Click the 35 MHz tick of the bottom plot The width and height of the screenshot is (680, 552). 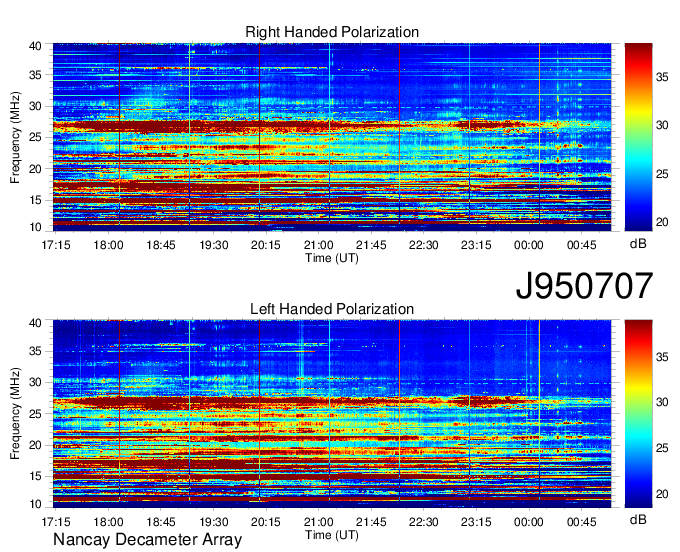[35, 351]
